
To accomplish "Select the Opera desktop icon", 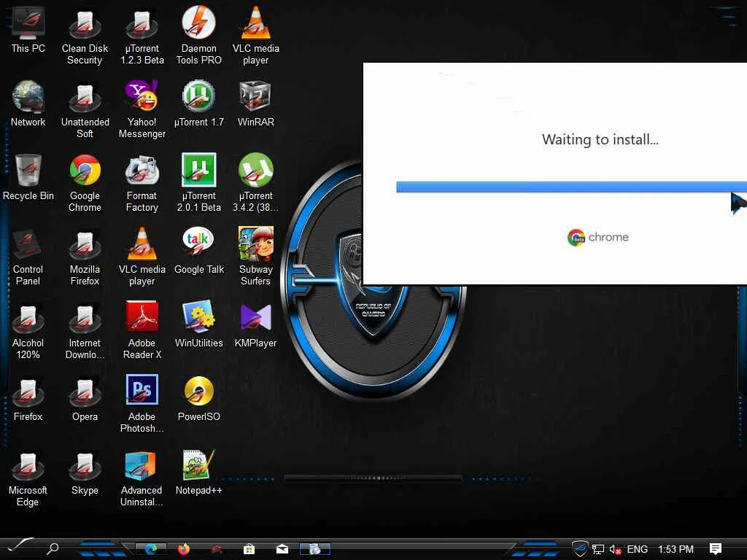I will (x=85, y=399).
